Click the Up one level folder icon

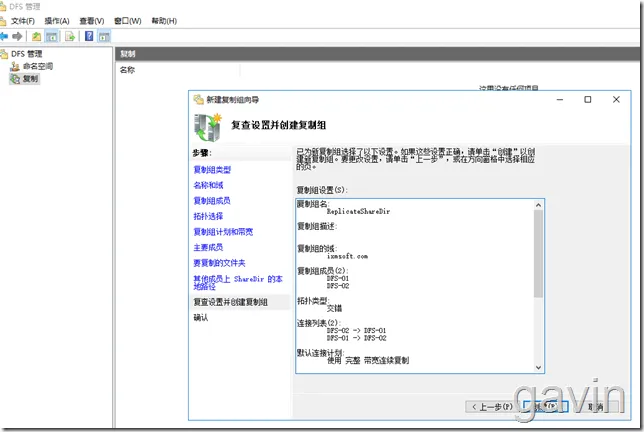[37, 37]
